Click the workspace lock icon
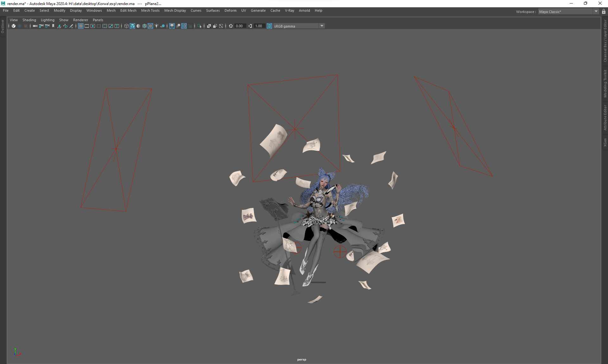Image resolution: width=608 pixels, height=364 pixels. tap(604, 12)
